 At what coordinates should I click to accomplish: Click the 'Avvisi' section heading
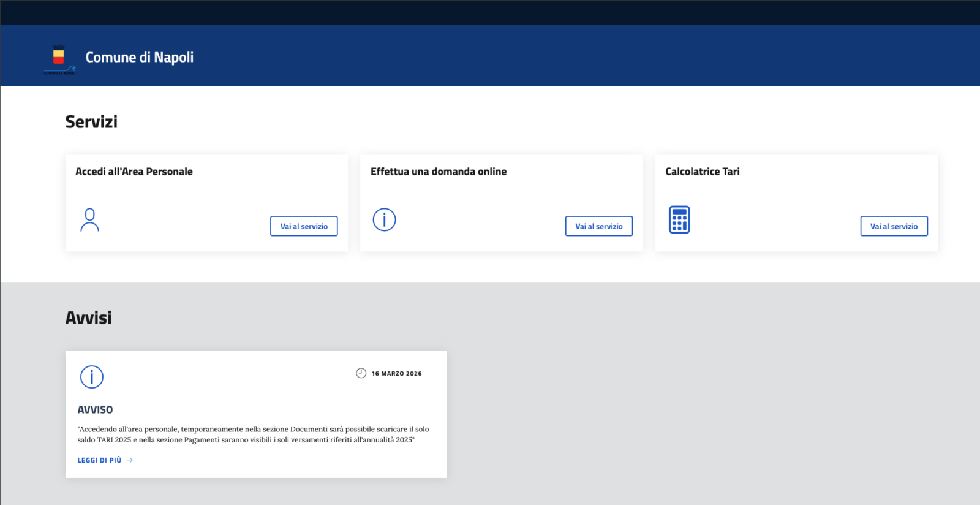88,317
